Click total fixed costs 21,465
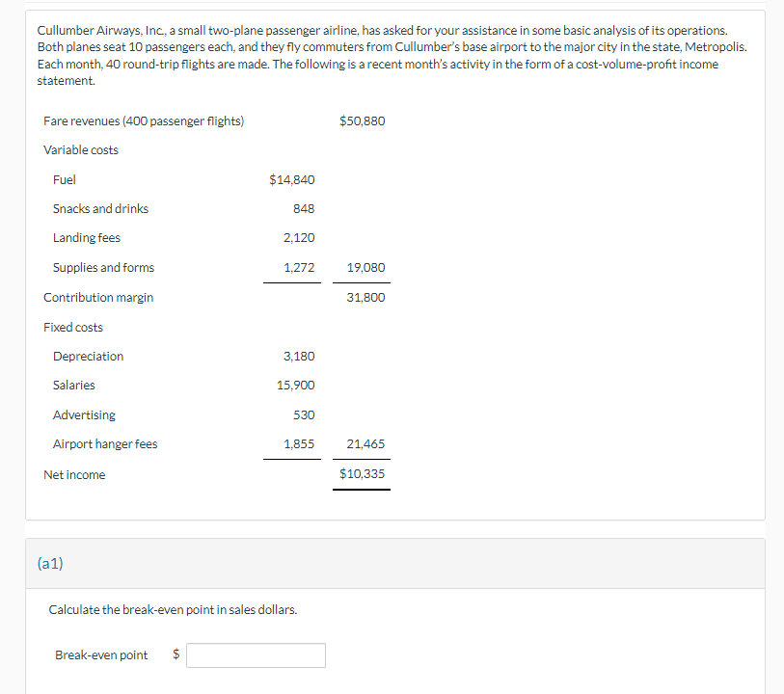 365,443
